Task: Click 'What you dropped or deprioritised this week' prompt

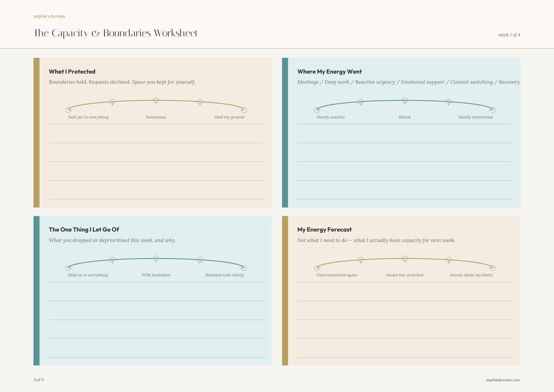Action: click(101, 240)
